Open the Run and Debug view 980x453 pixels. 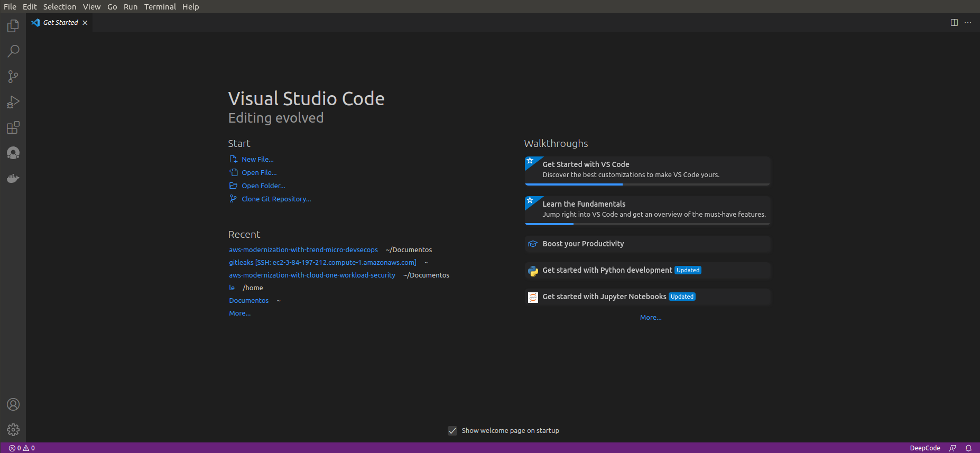click(13, 102)
